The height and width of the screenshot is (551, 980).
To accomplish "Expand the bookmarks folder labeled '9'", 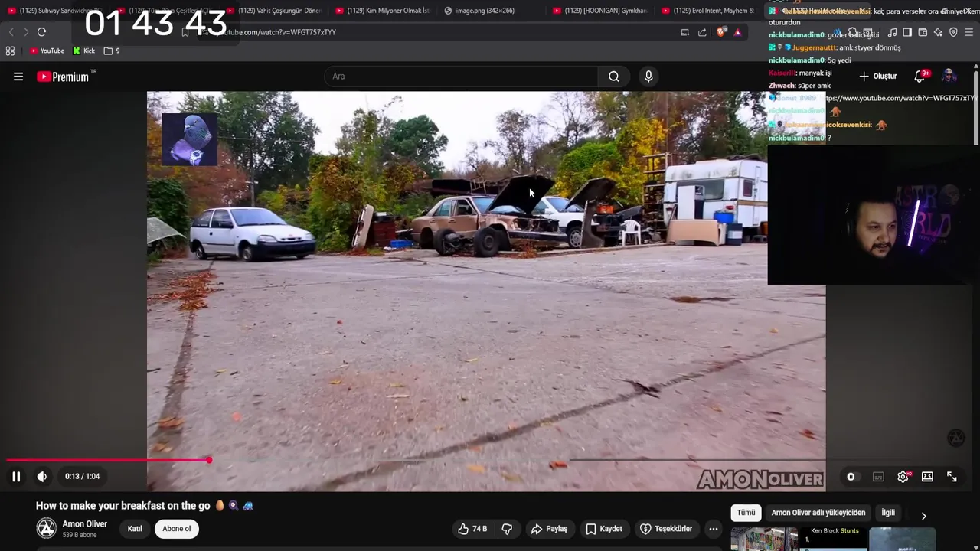I will pyautogui.click(x=112, y=51).
